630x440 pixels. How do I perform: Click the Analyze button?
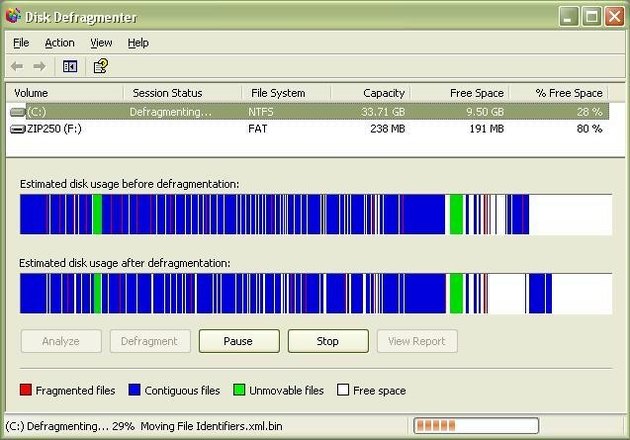[x=61, y=341]
